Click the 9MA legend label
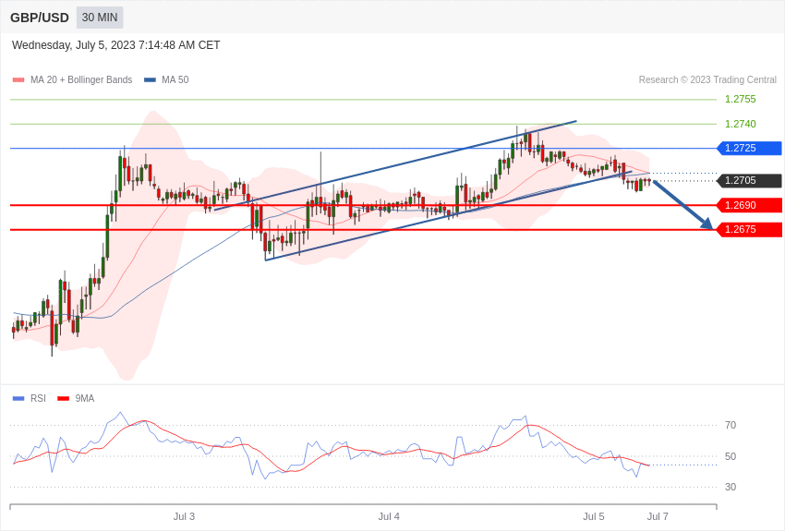 (85, 398)
